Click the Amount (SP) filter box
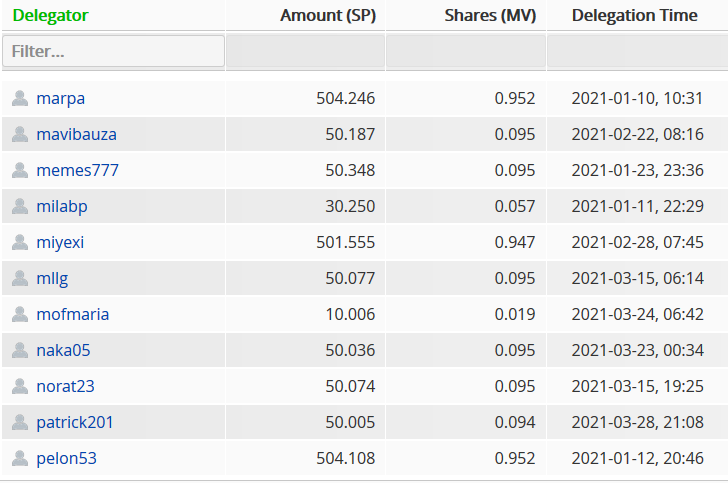The width and height of the screenshot is (728, 483). point(305,51)
